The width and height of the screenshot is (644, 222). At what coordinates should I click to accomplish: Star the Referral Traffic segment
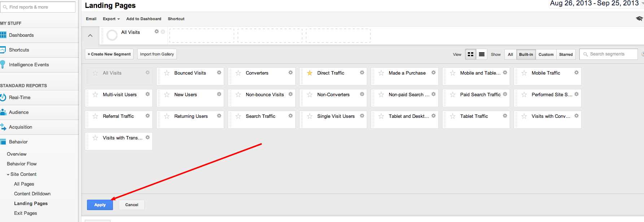(95, 116)
